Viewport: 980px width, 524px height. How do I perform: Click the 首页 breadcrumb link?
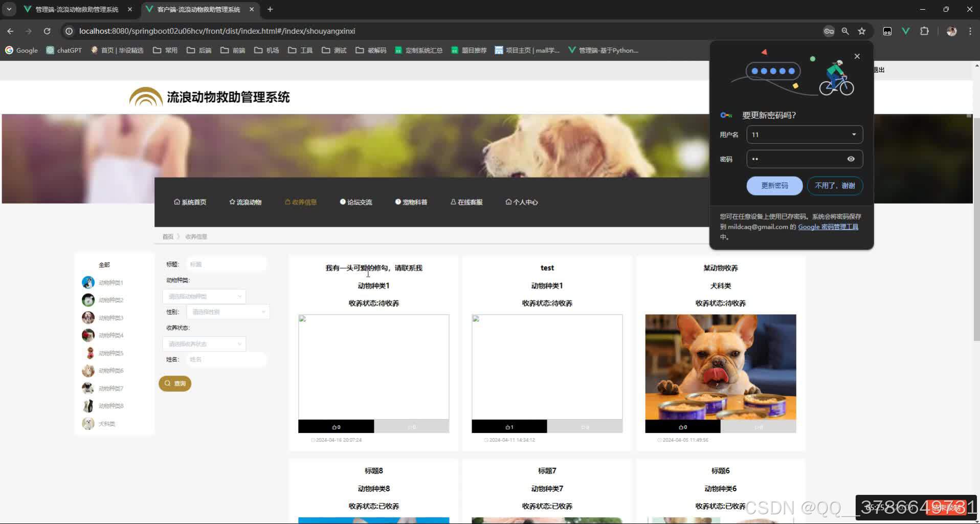pos(168,236)
